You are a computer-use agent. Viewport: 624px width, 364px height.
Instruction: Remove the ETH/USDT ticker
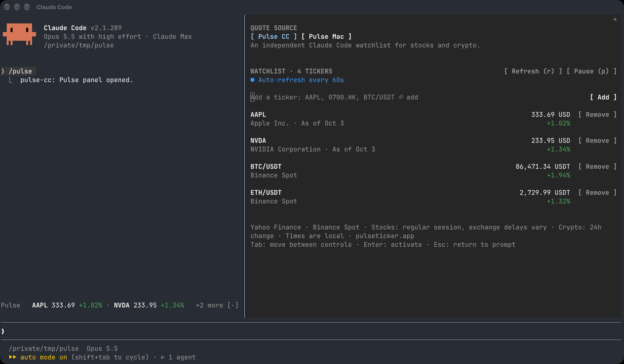point(597,193)
